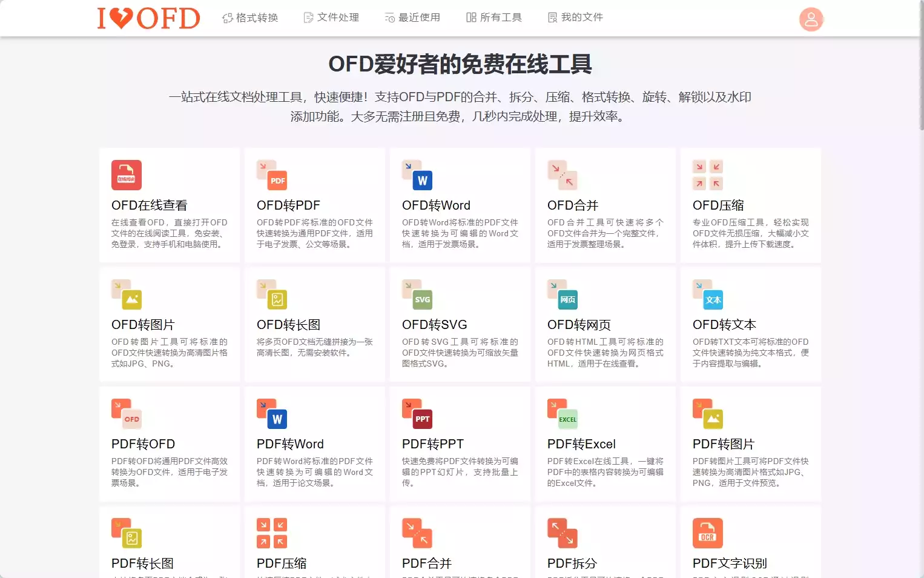924x578 pixels.
Task: Select the OFD转网页 icon
Action: (563, 294)
